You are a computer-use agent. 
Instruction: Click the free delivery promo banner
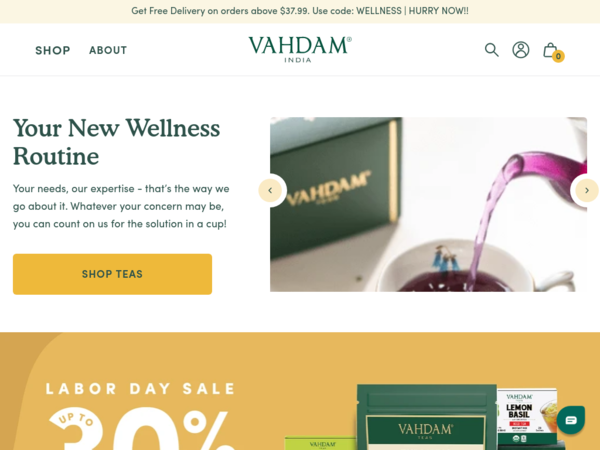[300, 11]
